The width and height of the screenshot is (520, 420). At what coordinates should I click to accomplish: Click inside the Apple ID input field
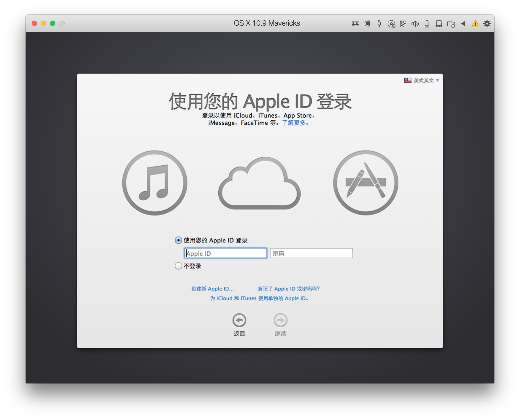point(225,253)
